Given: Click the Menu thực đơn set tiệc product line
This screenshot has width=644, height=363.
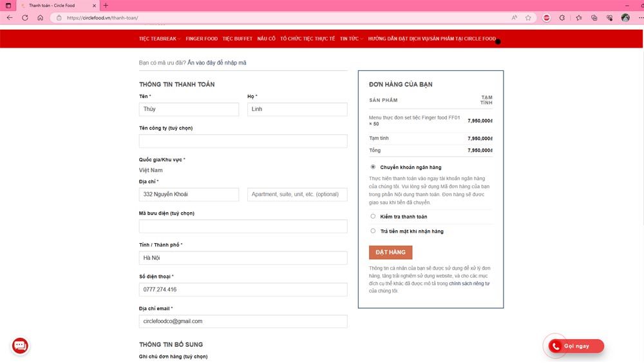Looking at the screenshot, I should click(x=414, y=121).
